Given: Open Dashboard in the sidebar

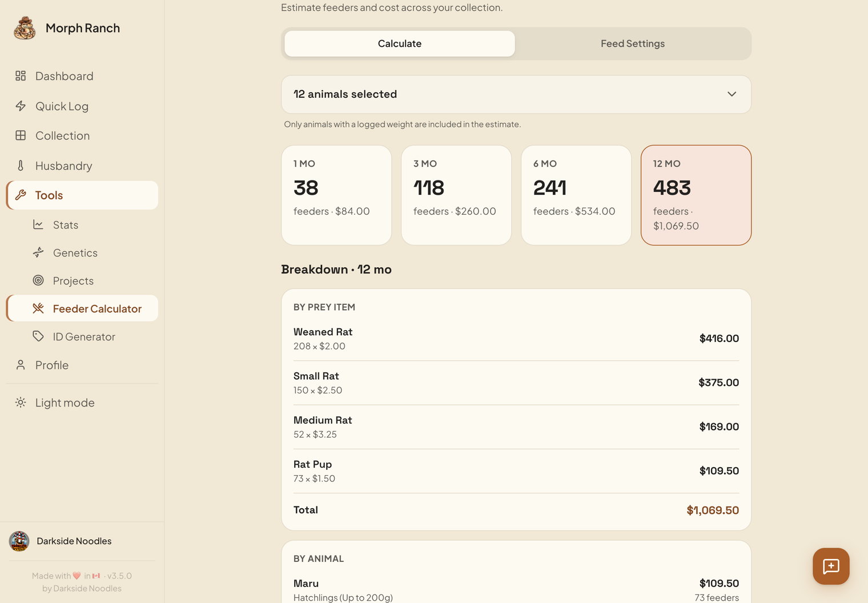Looking at the screenshot, I should 82,76.
